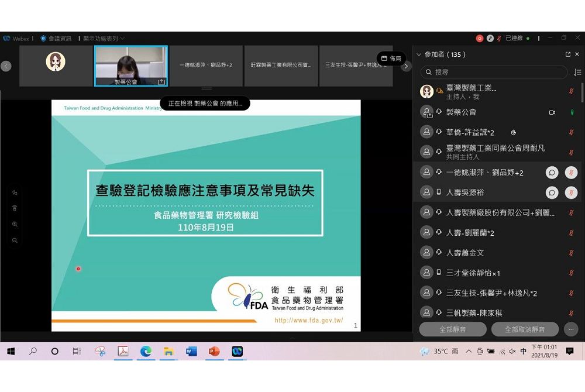Screen dimensions: 585x392
Task: Toggle mic for 人壽蕭金文
Action: (x=571, y=253)
